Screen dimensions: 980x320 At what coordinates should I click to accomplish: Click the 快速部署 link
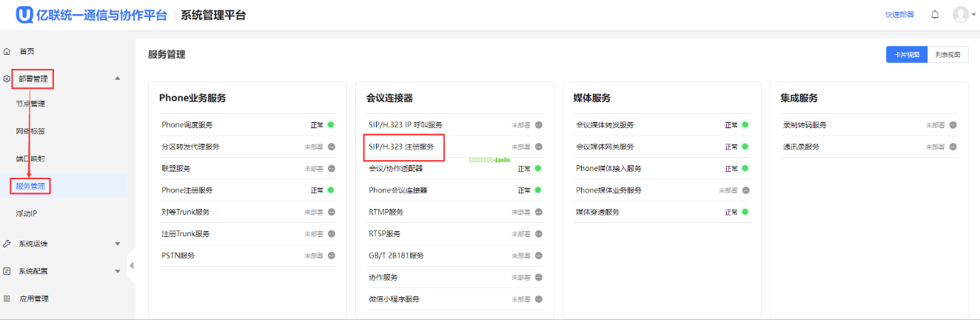point(899,15)
